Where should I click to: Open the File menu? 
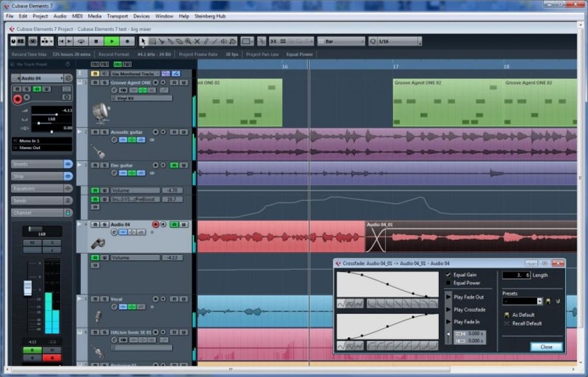click(10, 16)
